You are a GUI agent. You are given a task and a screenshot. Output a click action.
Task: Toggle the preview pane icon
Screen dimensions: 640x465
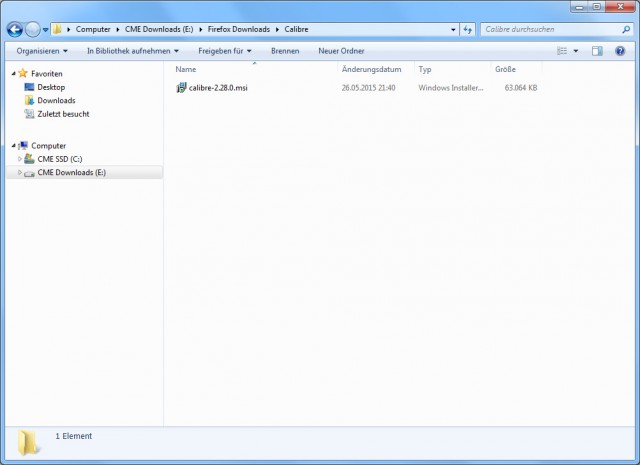(597, 51)
